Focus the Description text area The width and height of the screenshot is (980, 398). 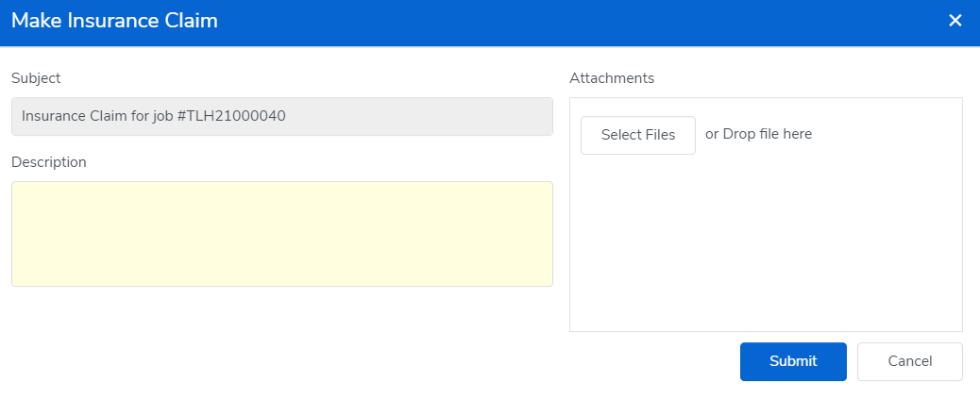click(281, 234)
